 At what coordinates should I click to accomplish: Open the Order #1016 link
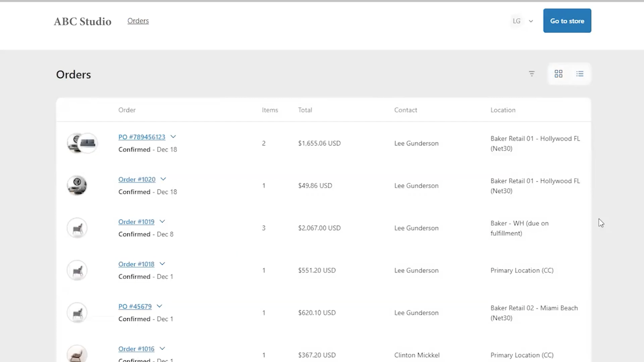[x=136, y=349]
